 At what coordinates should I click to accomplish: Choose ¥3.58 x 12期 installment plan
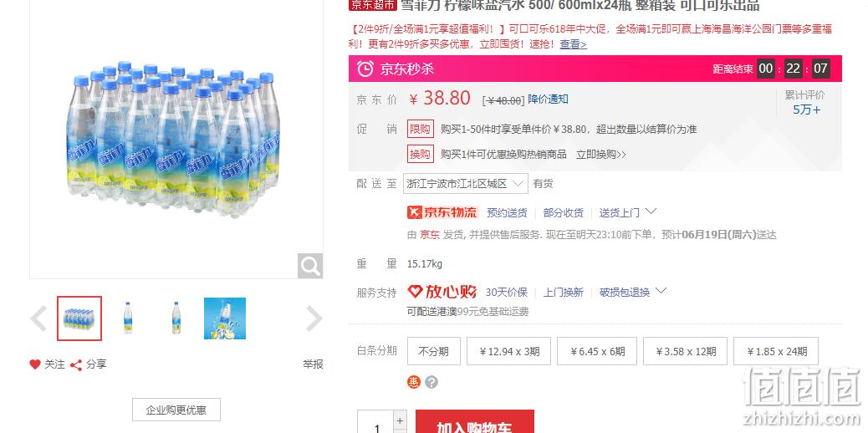pyautogui.click(x=686, y=351)
